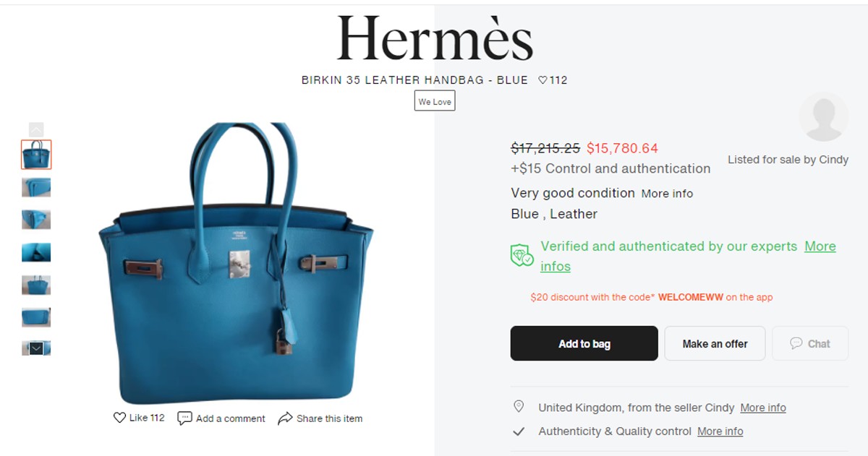Image resolution: width=868 pixels, height=456 pixels.
Task: Open More info for seller location
Action: point(763,408)
